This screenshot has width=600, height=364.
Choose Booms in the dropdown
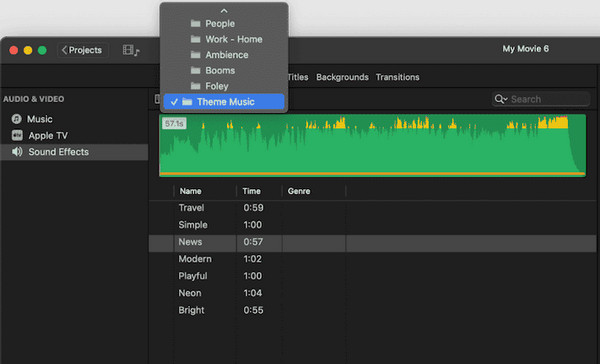click(224, 70)
